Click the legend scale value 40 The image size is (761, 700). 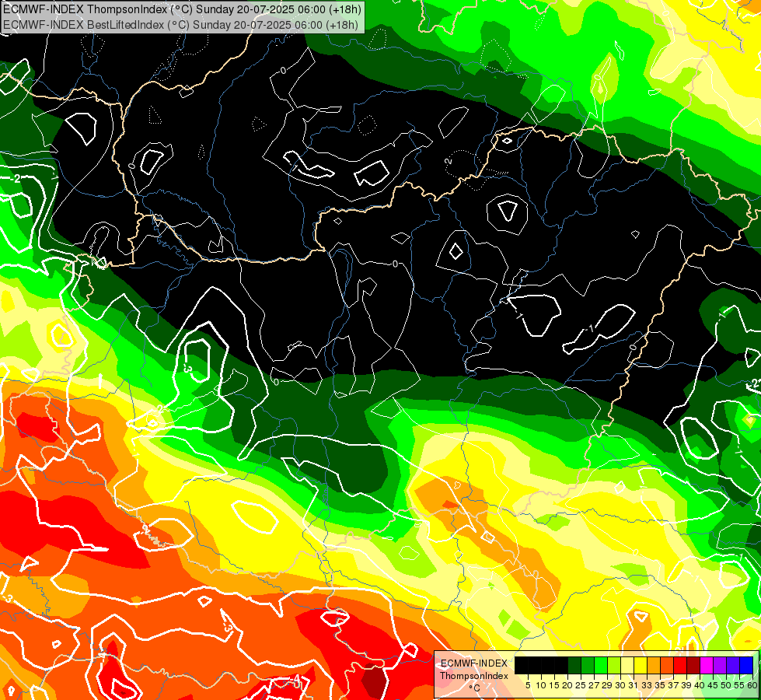click(x=700, y=685)
